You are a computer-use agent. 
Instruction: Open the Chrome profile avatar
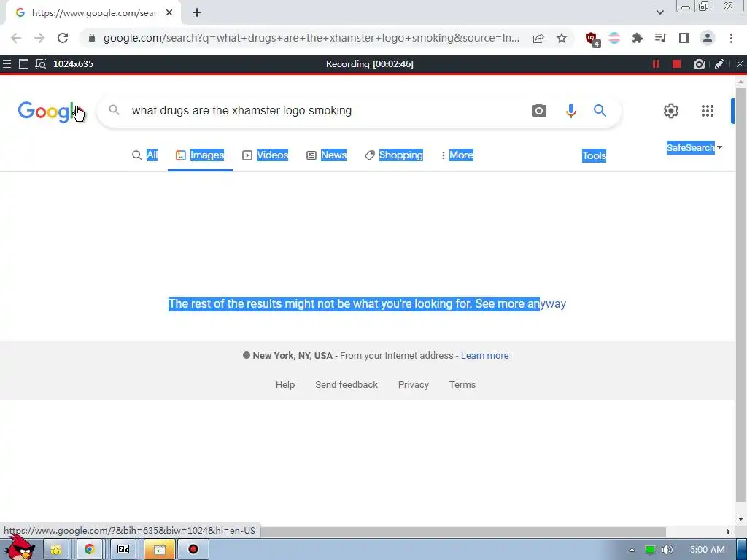708,38
